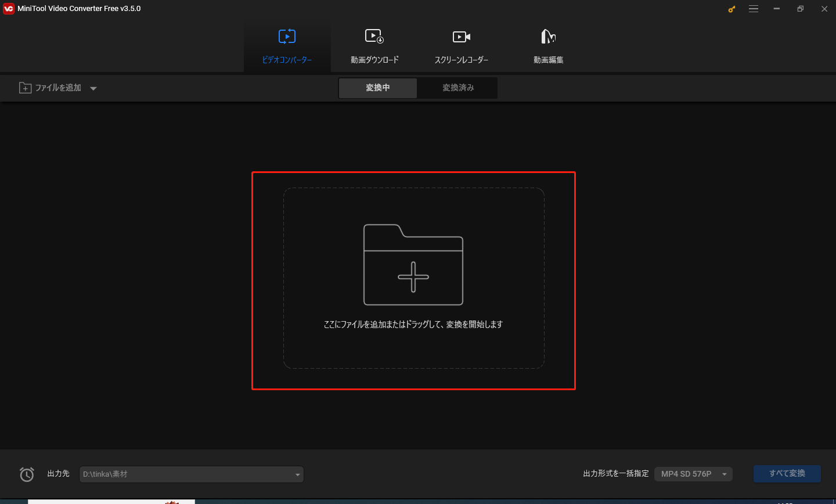Go to 動画編集 module
This screenshot has width=836, height=504.
click(549, 46)
